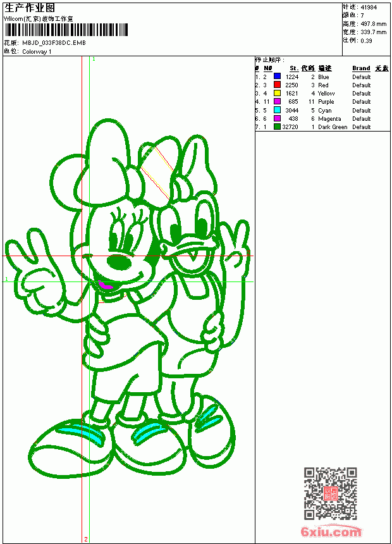Click the 'Dark Green' description text
The width and height of the screenshot is (392, 544).
pyautogui.click(x=333, y=127)
